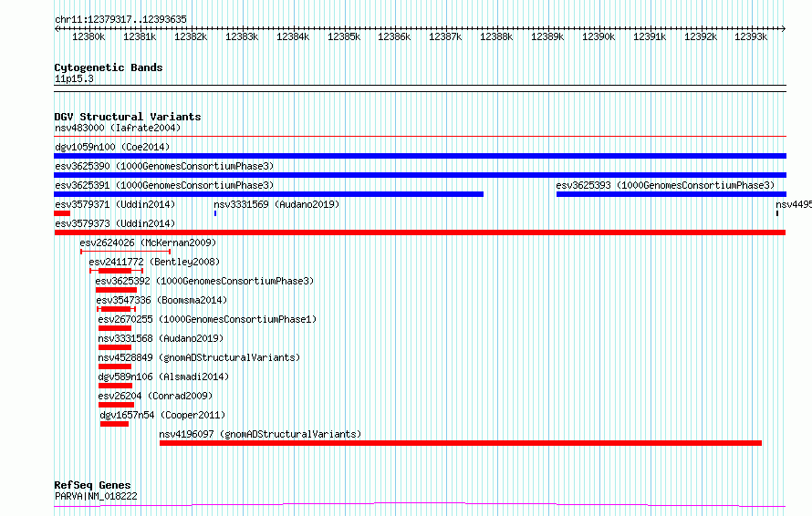Click the nsv3331569 (Audano2019) label
Screen dimensions: 812x516
(276, 204)
